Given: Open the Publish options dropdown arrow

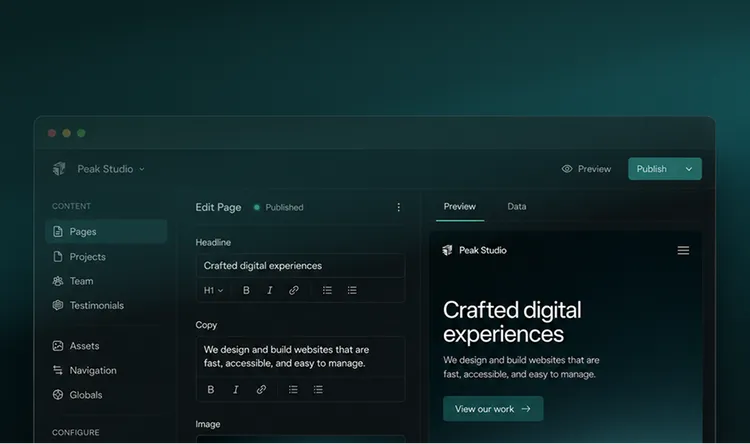Looking at the screenshot, I should pyautogui.click(x=689, y=169).
